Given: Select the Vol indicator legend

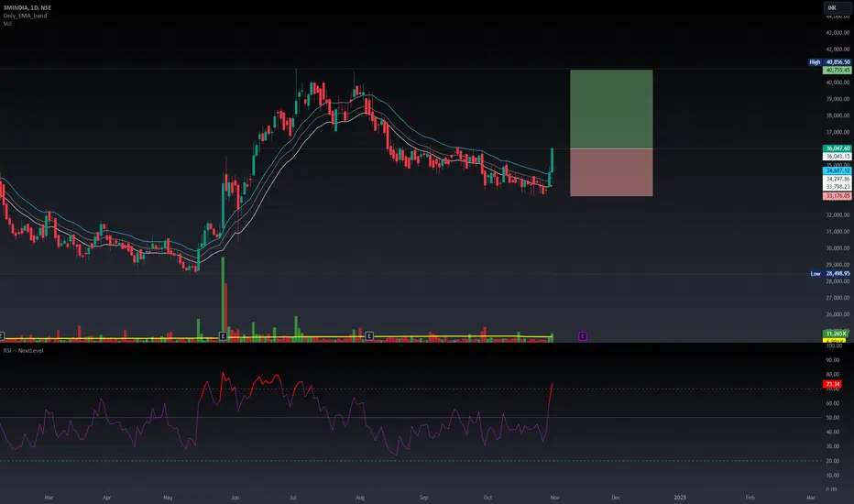Looking at the screenshot, I should coord(7,24).
